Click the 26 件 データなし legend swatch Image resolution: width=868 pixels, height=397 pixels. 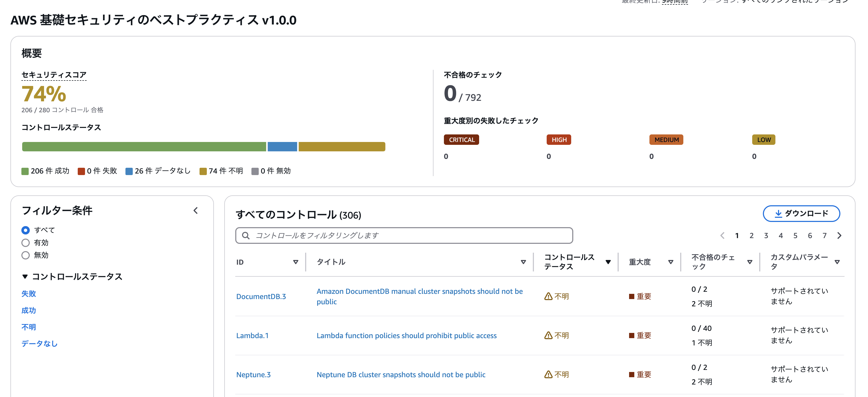click(129, 171)
